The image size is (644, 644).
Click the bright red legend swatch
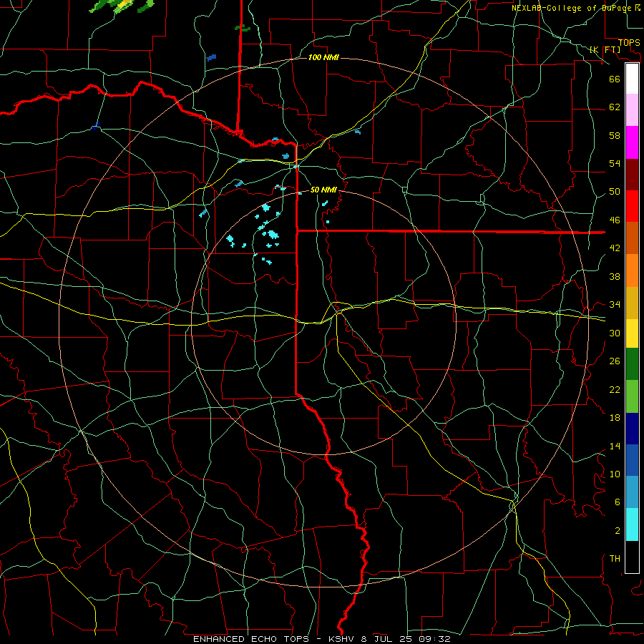click(632, 206)
